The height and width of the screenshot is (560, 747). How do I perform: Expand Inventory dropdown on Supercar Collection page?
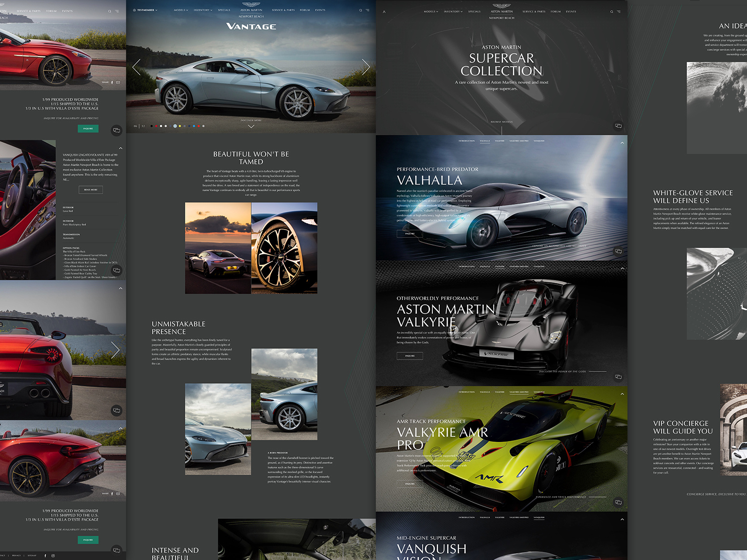click(453, 12)
